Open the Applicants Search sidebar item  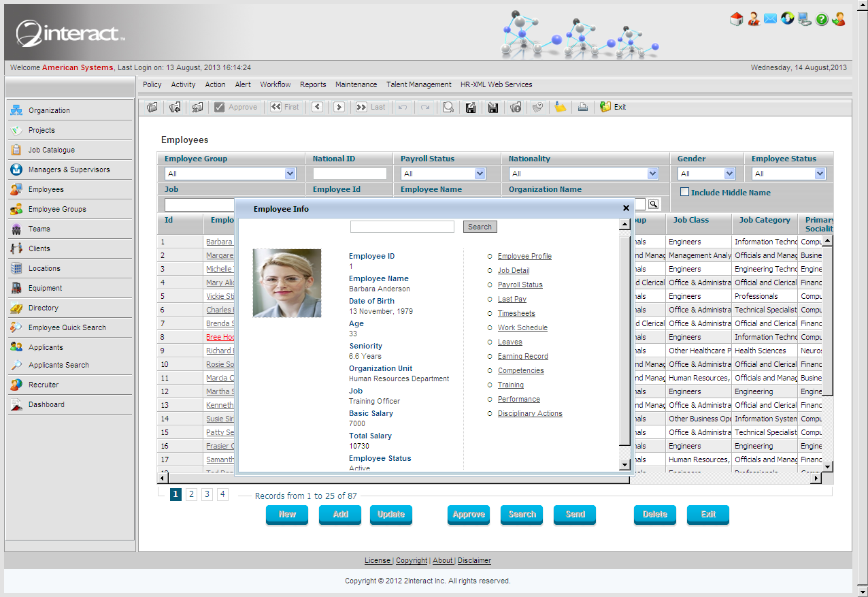point(59,365)
